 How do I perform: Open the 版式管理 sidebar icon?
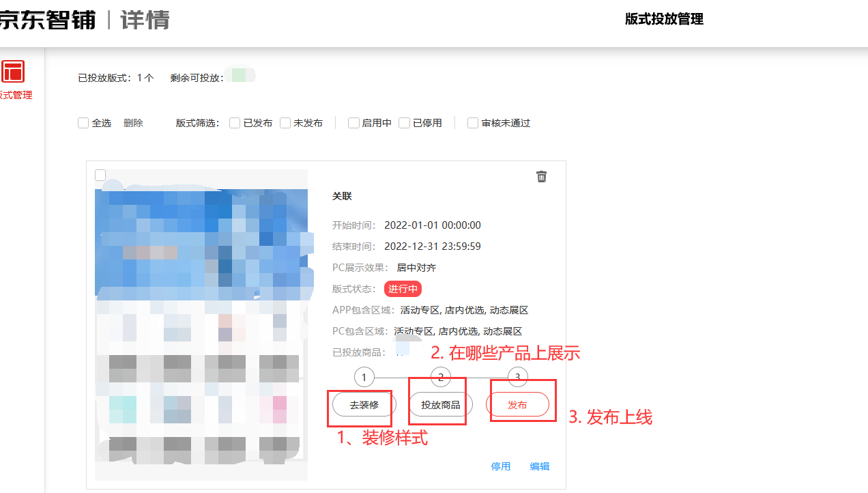13,71
